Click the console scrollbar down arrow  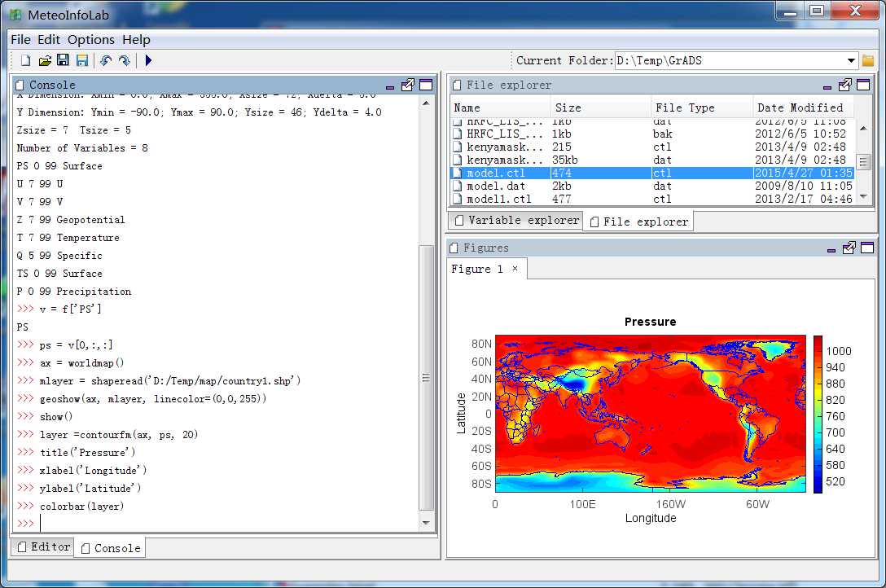click(426, 523)
